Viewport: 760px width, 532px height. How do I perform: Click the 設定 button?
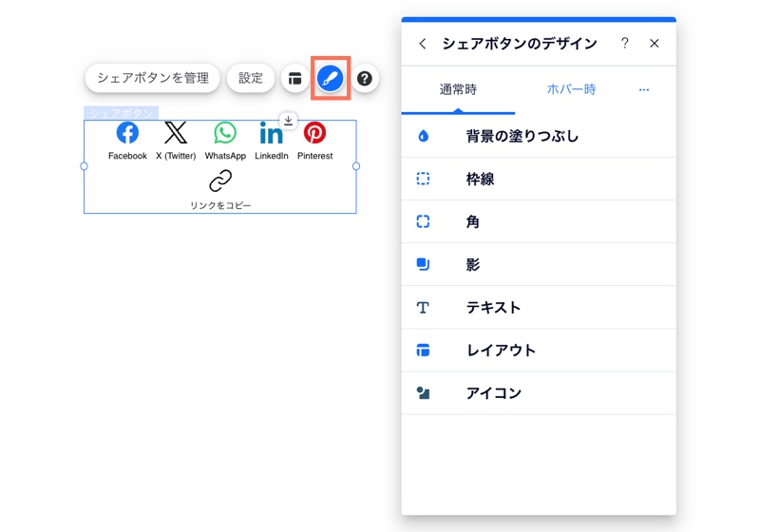coord(251,78)
